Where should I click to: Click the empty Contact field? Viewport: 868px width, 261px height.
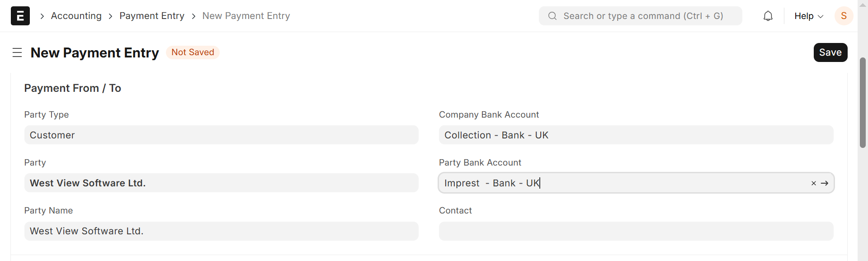click(x=636, y=231)
